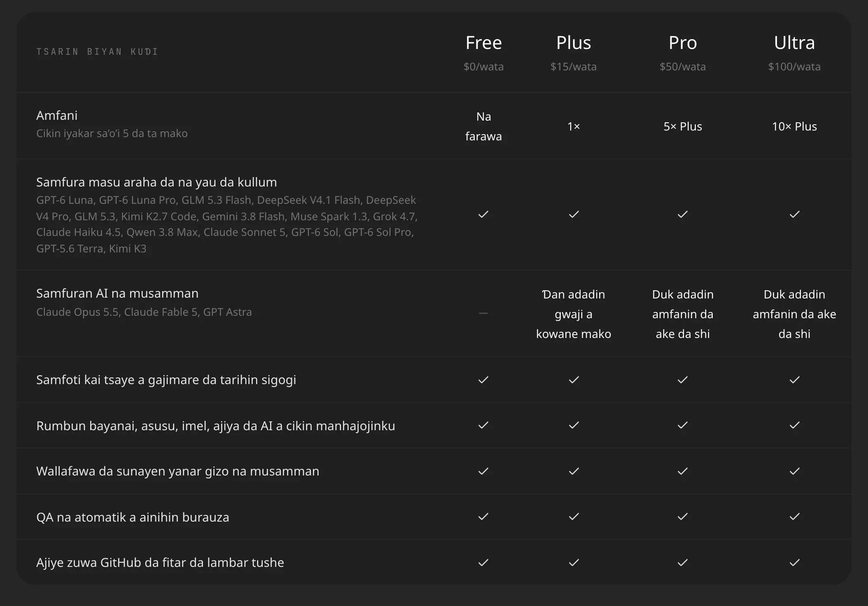The height and width of the screenshot is (606, 868).
Task: Click Free checkmark in Samfoti kai tsaye row
Action: (483, 380)
